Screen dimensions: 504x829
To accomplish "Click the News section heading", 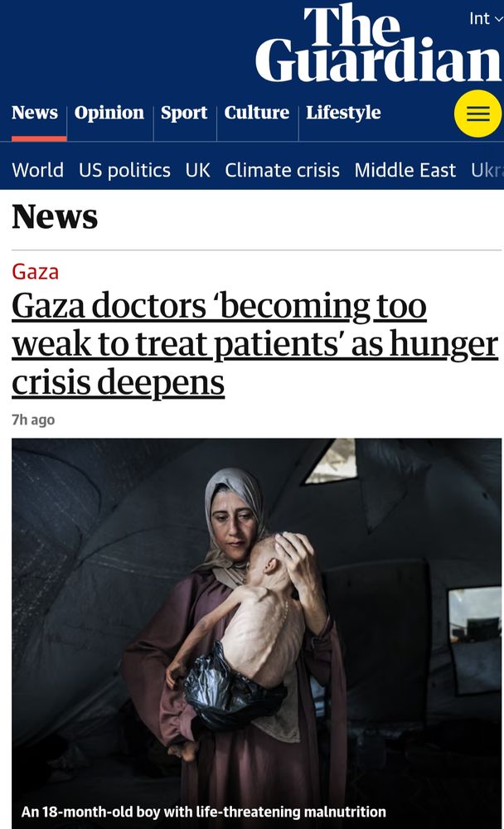I will point(55,216).
